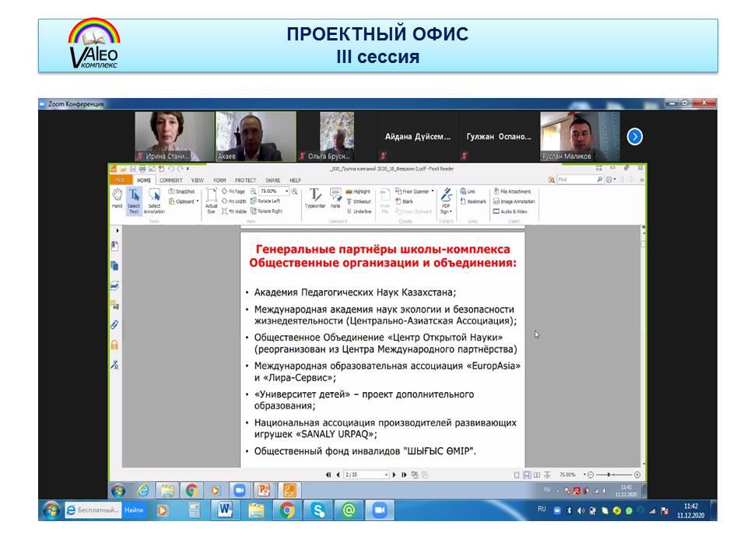This screenshot has width=747, height=560.
Task: Open Google Chrome from the bottom taskbar
Action: pos(287,510)
